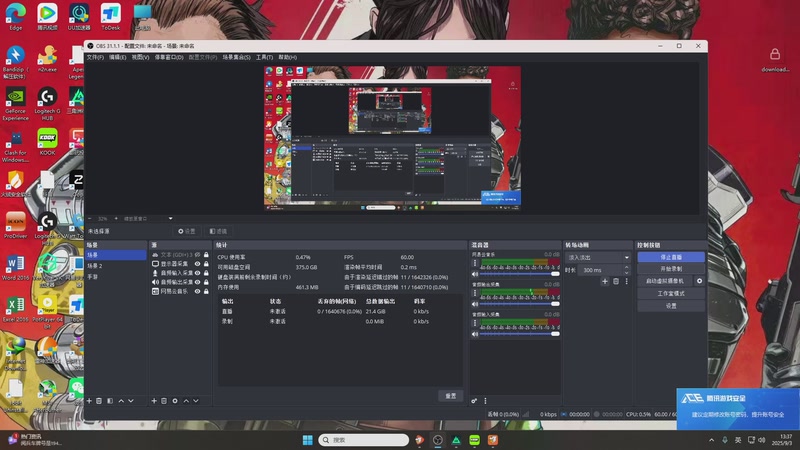
Task: Click the 启动虚拟摄像机 button
Action: pyautogui.click(x=665, y=281)
